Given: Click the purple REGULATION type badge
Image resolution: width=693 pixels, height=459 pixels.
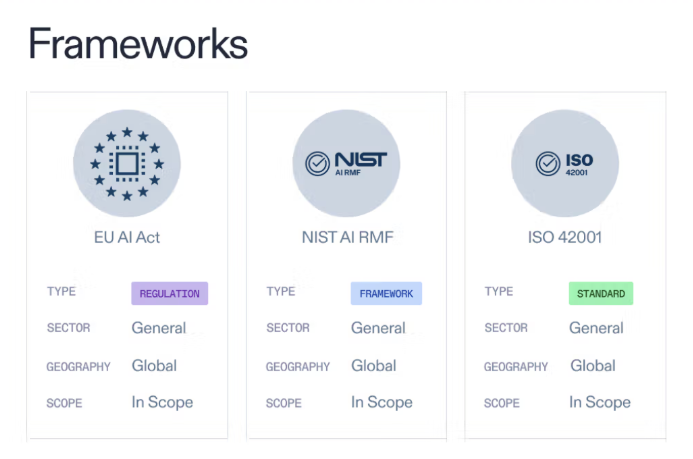Looking at the screenshot, I should [170, 293].
